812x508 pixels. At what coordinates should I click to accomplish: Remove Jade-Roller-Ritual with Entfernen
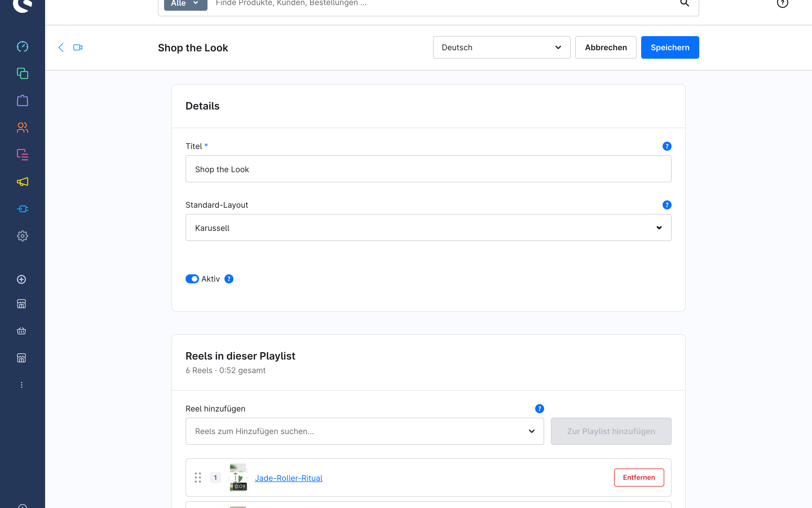[x=639, y=478]
